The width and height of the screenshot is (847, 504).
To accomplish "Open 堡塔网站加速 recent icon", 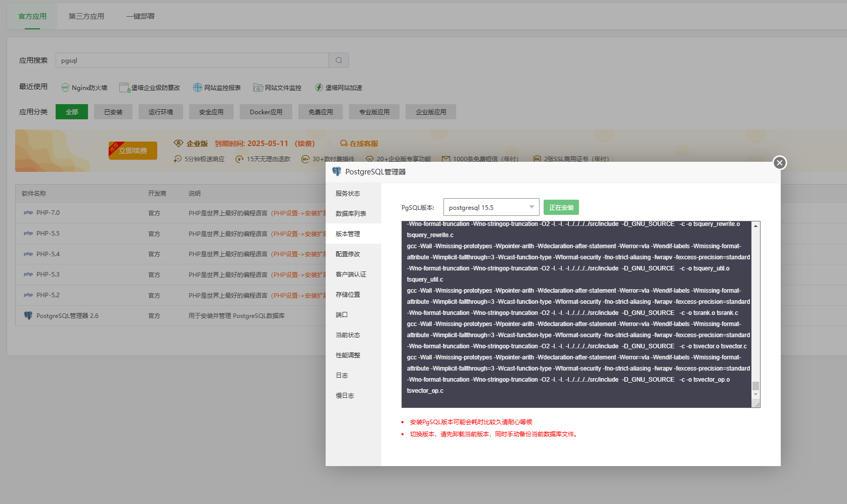I will click(x=319, y=87).
